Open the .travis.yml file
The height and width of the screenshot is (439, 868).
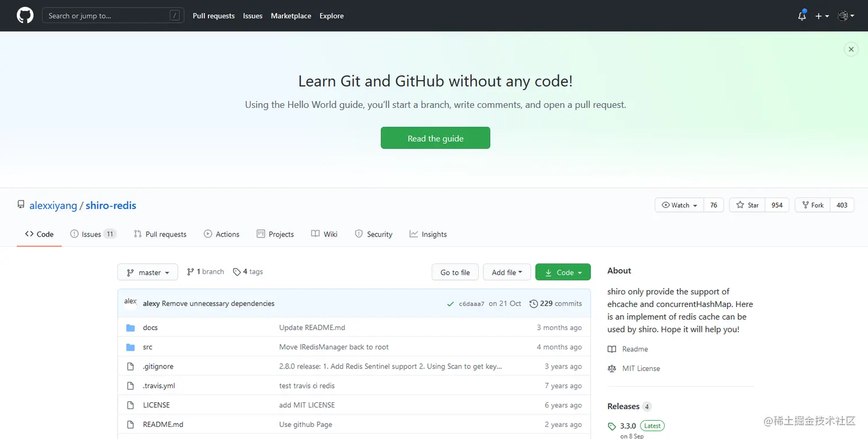click(x=159, y=386)
